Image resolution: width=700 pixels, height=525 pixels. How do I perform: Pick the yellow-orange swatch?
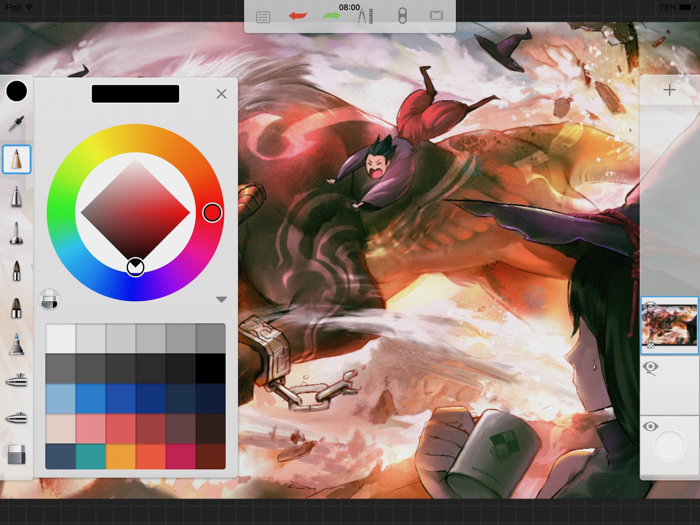pyautogui.click(x=120, y=456)
